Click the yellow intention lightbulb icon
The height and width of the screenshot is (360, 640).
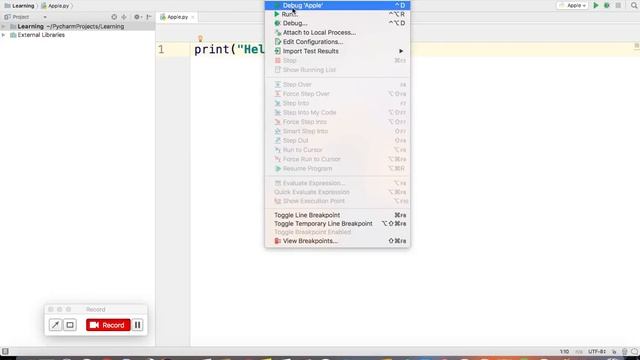point(200,39)
